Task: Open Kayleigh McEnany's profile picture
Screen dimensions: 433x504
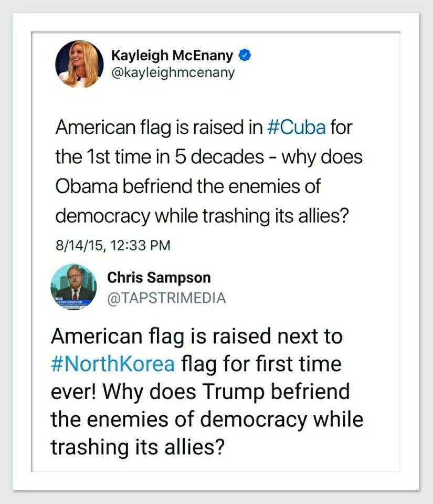Action: click(79, 64)
